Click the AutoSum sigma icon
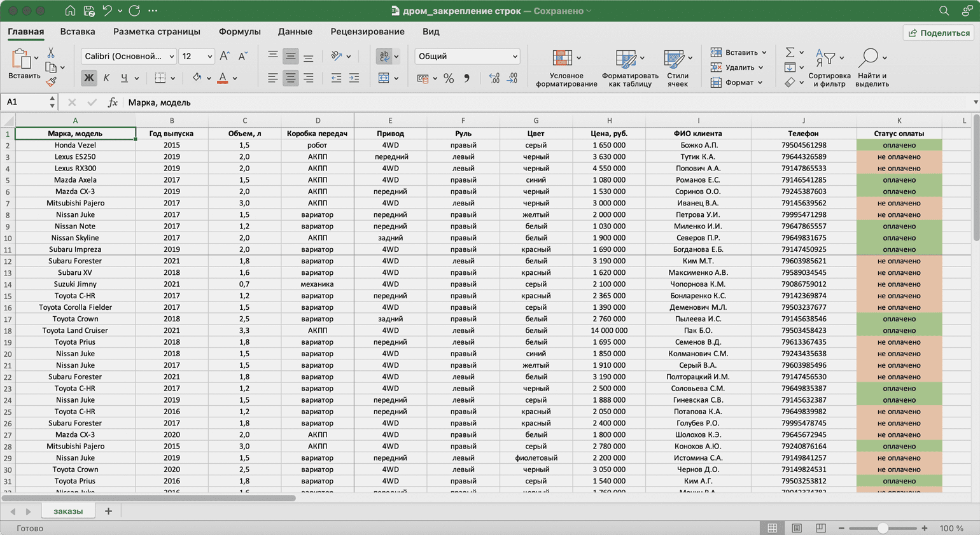 [790, 52]
